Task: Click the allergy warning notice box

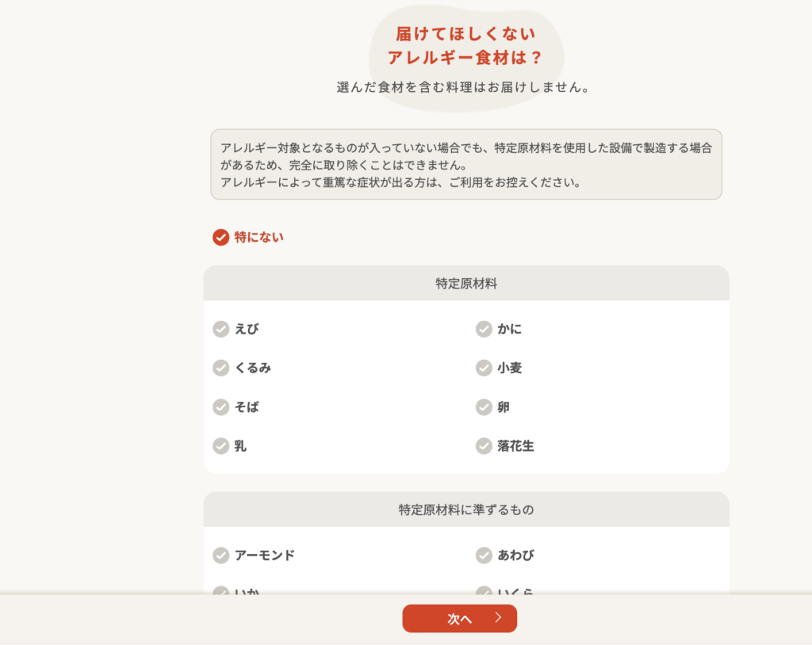Action: [466, 165]
